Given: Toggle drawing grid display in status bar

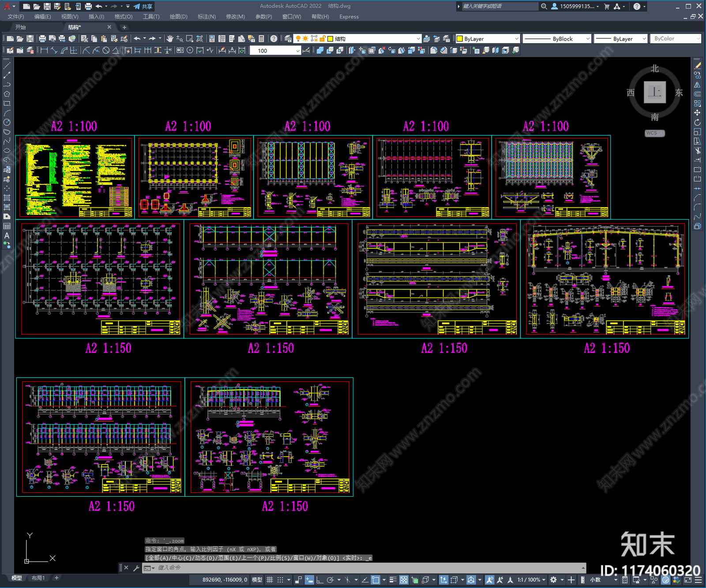Looking at the screenshot, I should tap(270, 580).
